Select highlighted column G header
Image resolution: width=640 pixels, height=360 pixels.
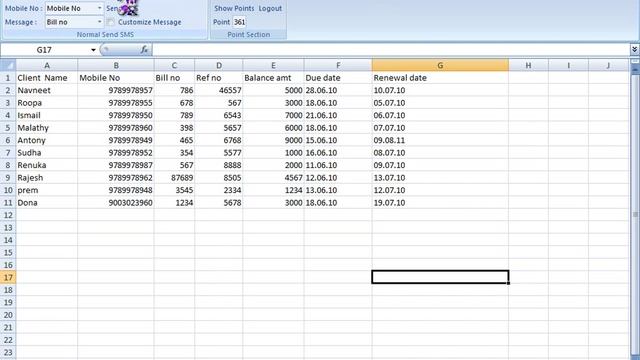(440, 65)
